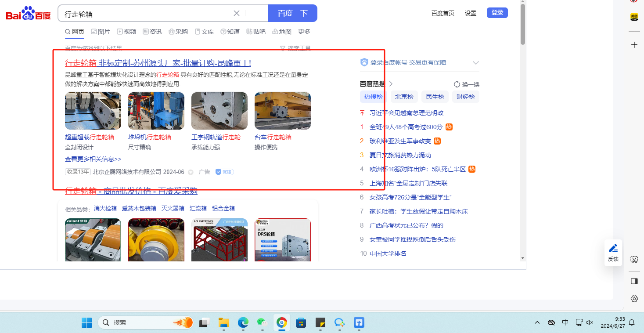Viewport: 644px width, 333px height.
Task: Click the Windows taskbar search box
Action: coord(146,322)
